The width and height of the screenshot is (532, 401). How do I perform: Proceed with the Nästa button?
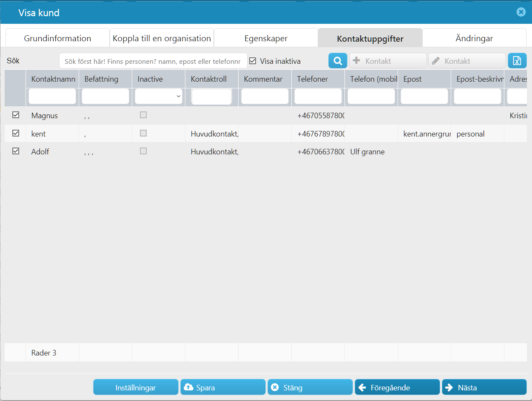[484, 387]
